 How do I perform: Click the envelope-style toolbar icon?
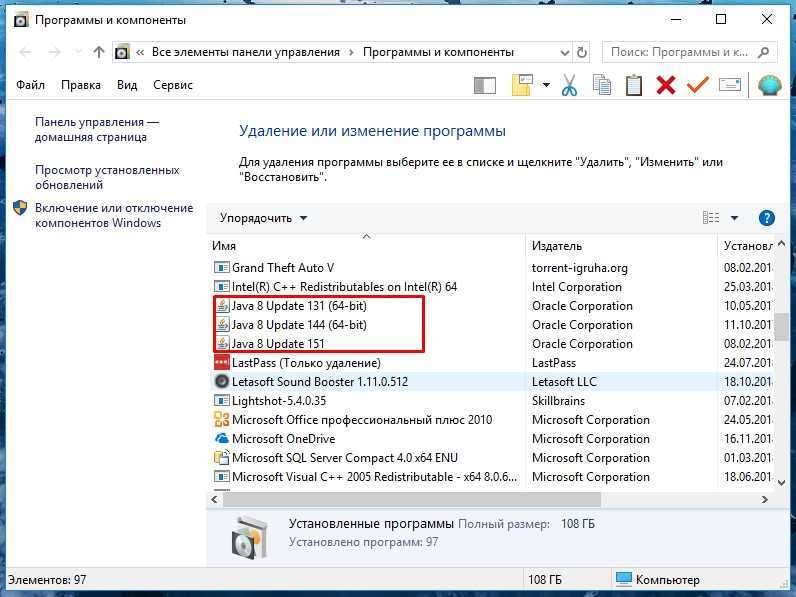click(x=730, y=85)
